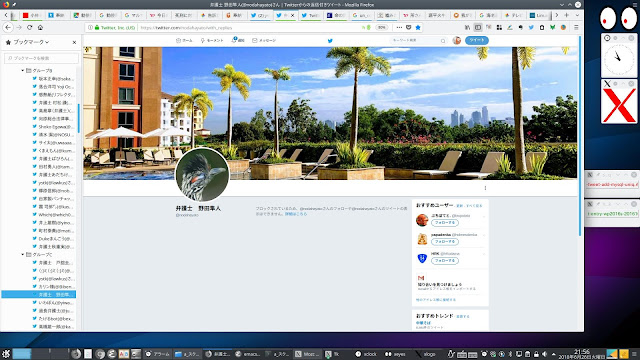Open the KDE application launcher
640x360 pixels.
[x=6, y=354]
